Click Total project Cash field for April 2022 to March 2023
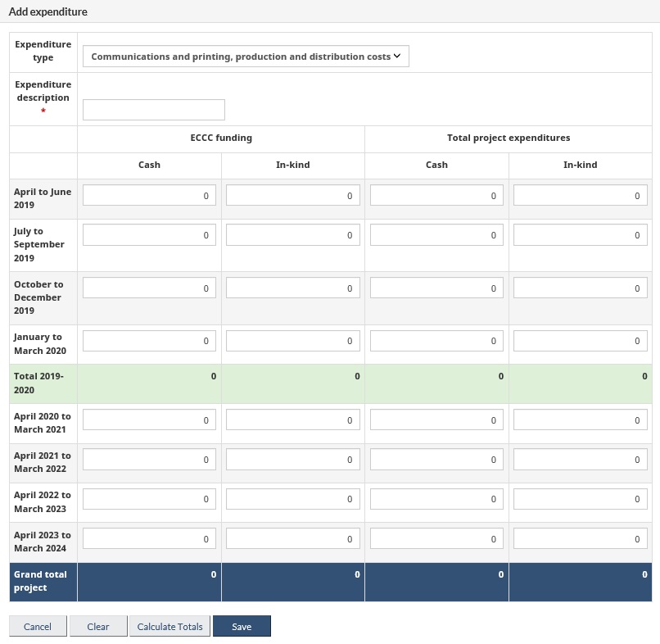Viewport: 660px width, 644px height. [x=436, y=499]
